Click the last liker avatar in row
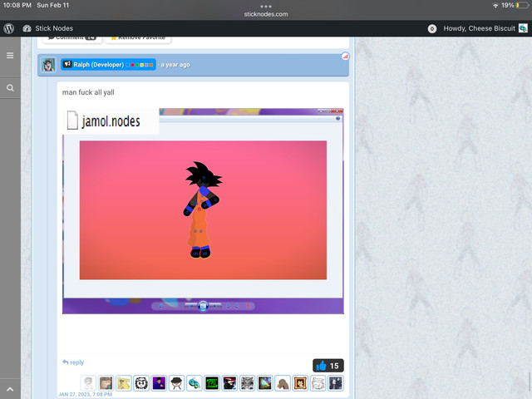Viewport: 532px width, 399px height. 335,383
